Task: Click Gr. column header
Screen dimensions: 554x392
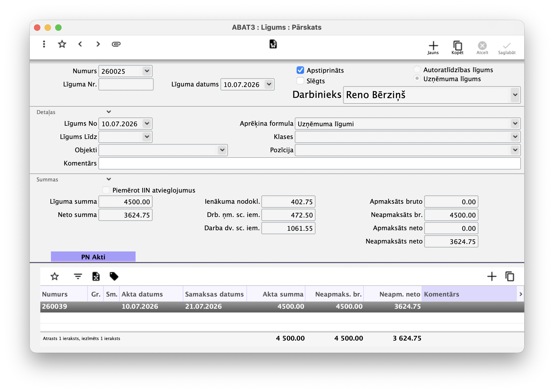Action: pos(96,294)
